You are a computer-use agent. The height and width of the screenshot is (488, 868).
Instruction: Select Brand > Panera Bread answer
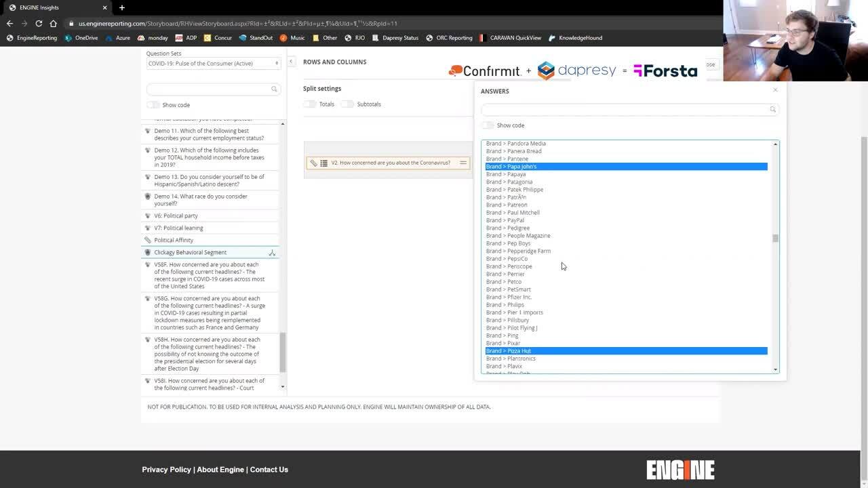click(627, 151)
